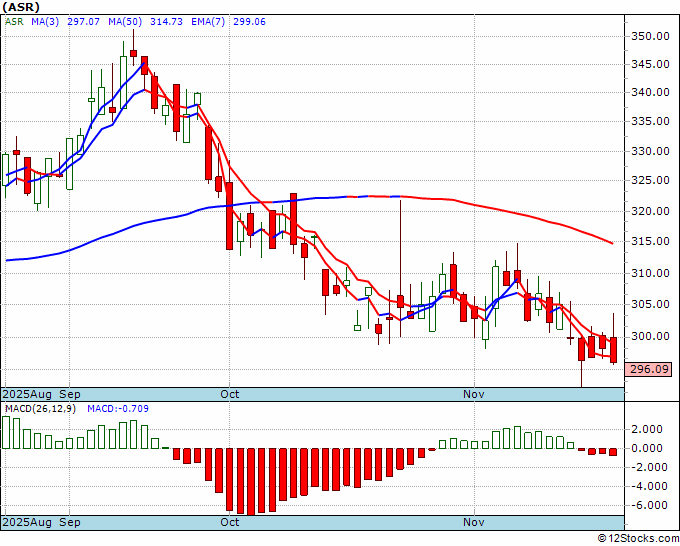The width and height of the screenshot is (680, 546).
Task: Click the MACD(26,12,9) indicator label
Action: coord(40,409)
